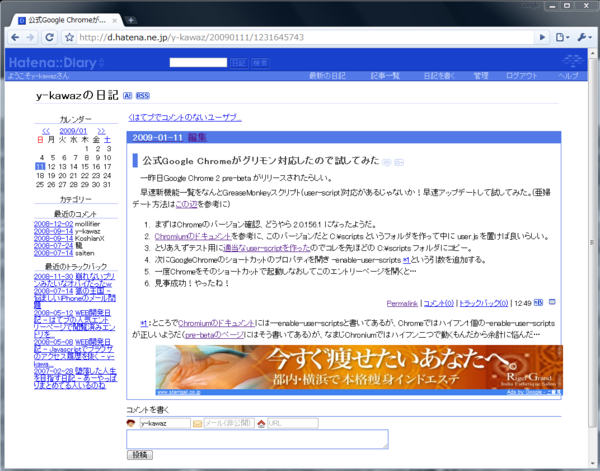
Task: Click ログアウト in header menu
Action: coord(522,76)
